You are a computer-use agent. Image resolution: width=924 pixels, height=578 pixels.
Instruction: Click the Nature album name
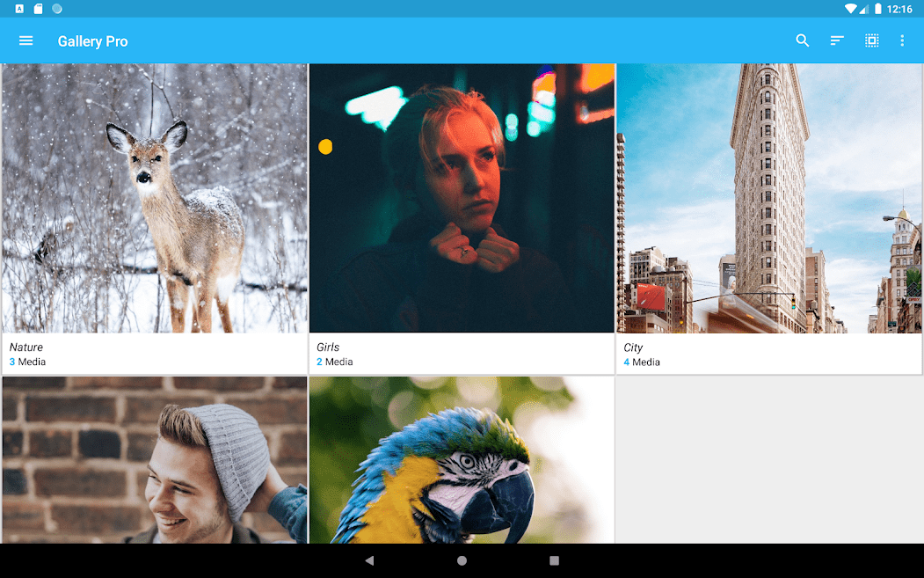click(x=25, y=347)
